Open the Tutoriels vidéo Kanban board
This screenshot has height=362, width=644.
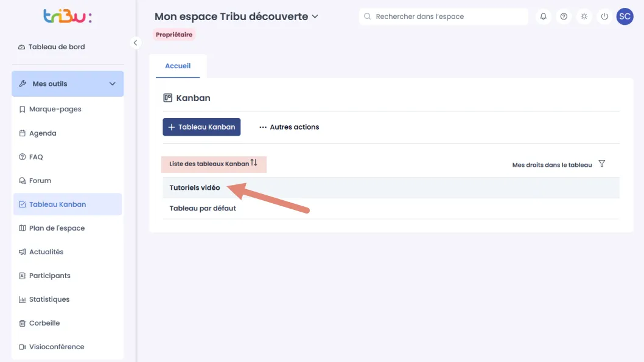pyautogui.click(x=195, y=187)
